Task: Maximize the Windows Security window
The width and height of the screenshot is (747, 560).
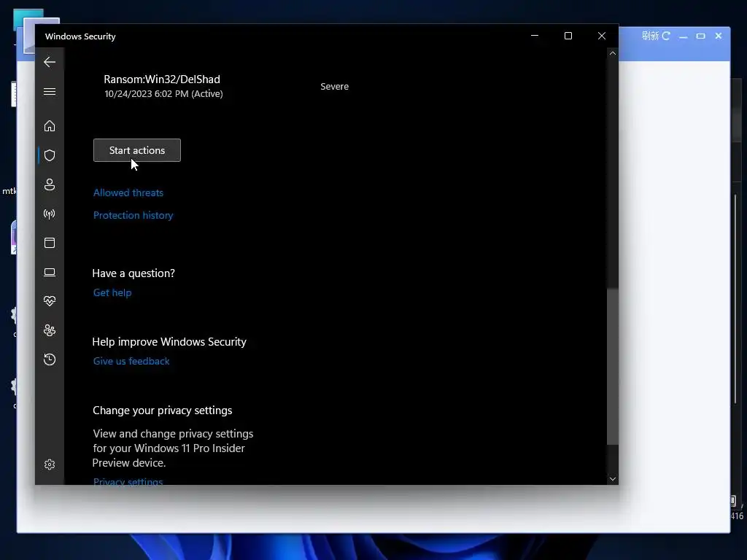Action: click(x=568, y=36)
